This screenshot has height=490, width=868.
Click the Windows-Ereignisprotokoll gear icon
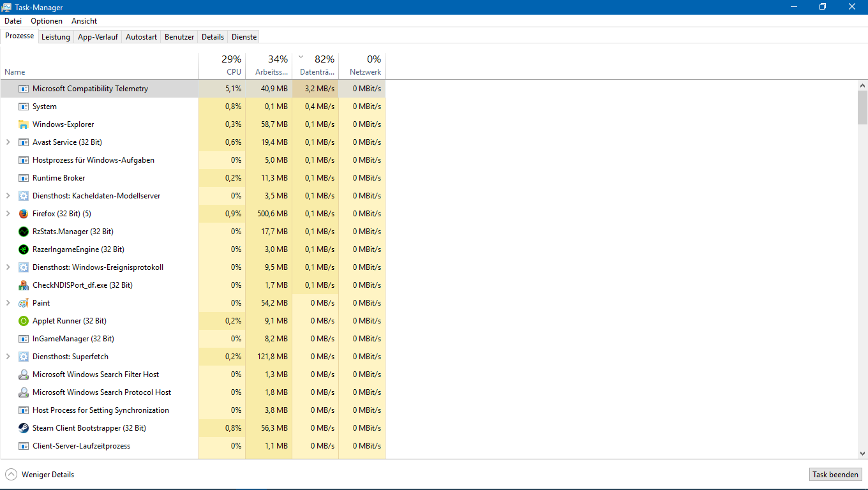tap(24, 267)
